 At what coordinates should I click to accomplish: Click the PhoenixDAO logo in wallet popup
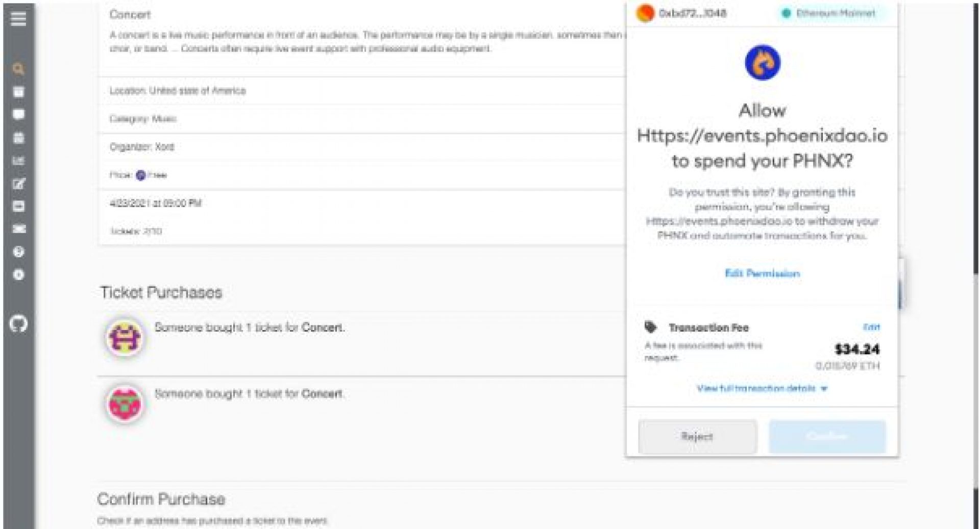(763, 63)
